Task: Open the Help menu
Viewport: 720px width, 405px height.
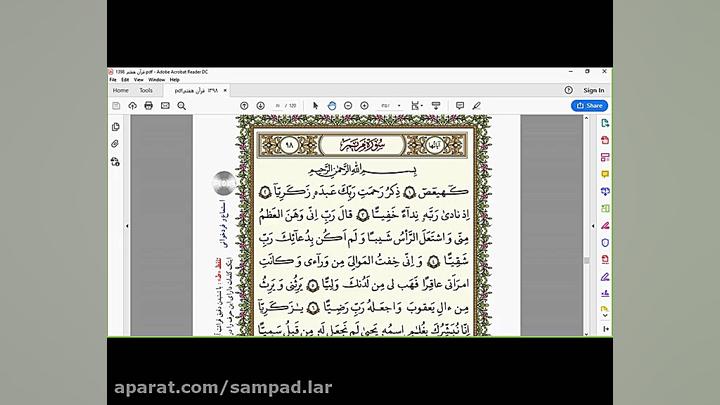Action: (174, 79)
